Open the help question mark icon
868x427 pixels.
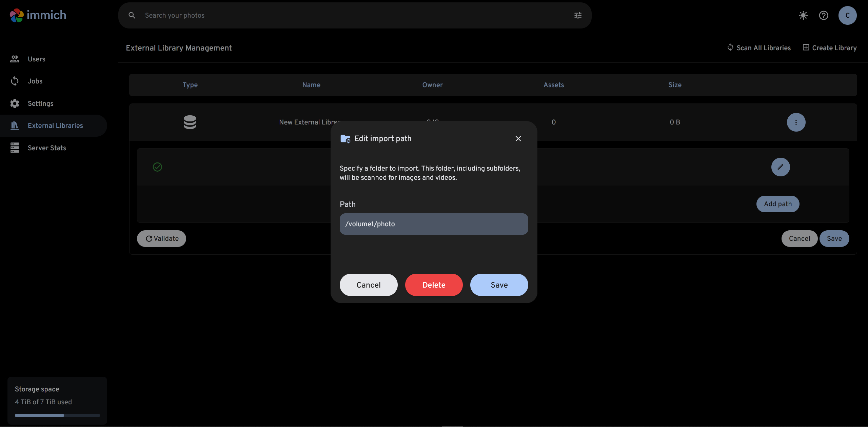click(x=824, y=15)
